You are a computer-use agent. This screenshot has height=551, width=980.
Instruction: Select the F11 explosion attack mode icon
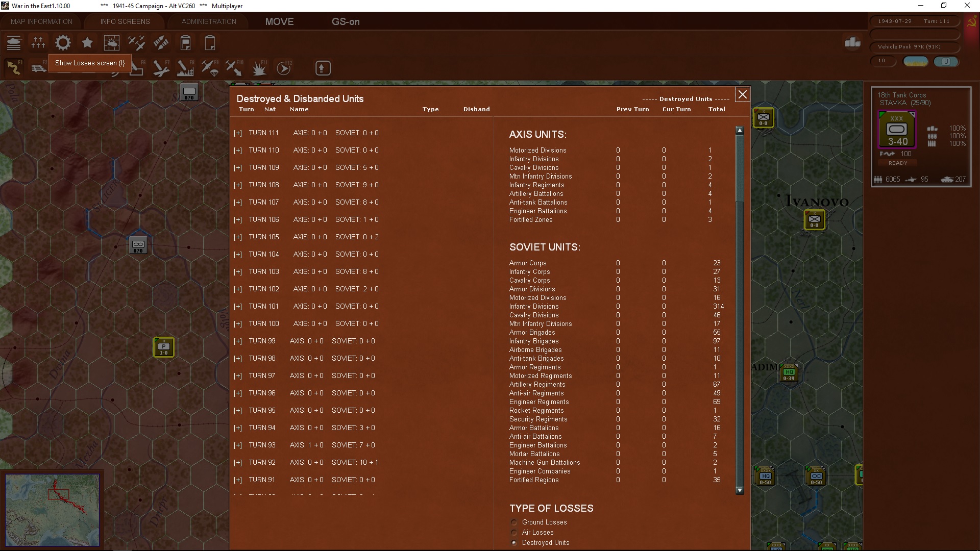259,68
